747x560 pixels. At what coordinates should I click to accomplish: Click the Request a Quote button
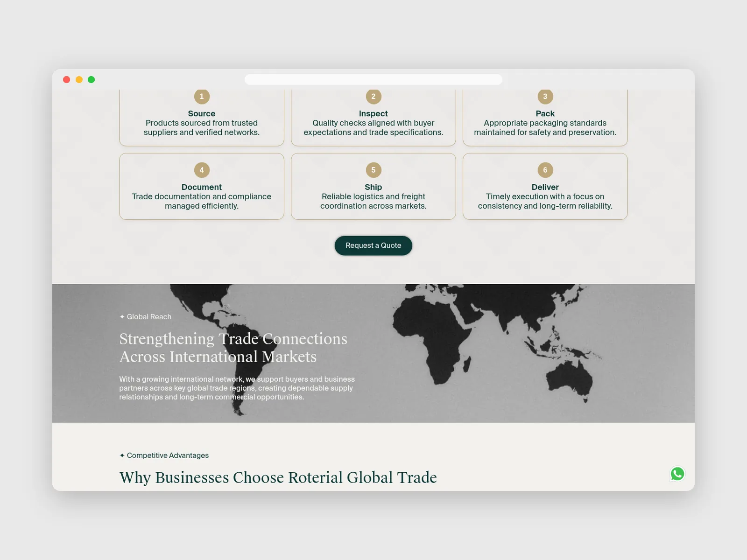coord(373,245)
